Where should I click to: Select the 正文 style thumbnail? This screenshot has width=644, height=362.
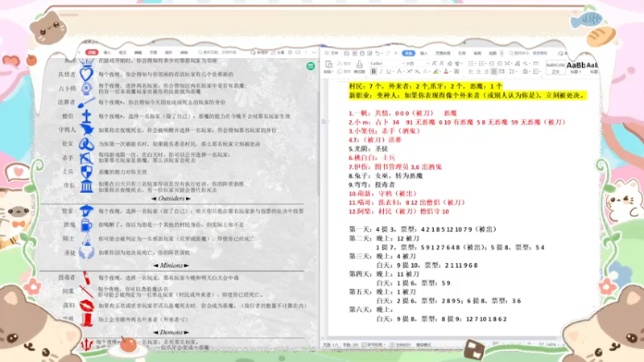coord(555,68)
